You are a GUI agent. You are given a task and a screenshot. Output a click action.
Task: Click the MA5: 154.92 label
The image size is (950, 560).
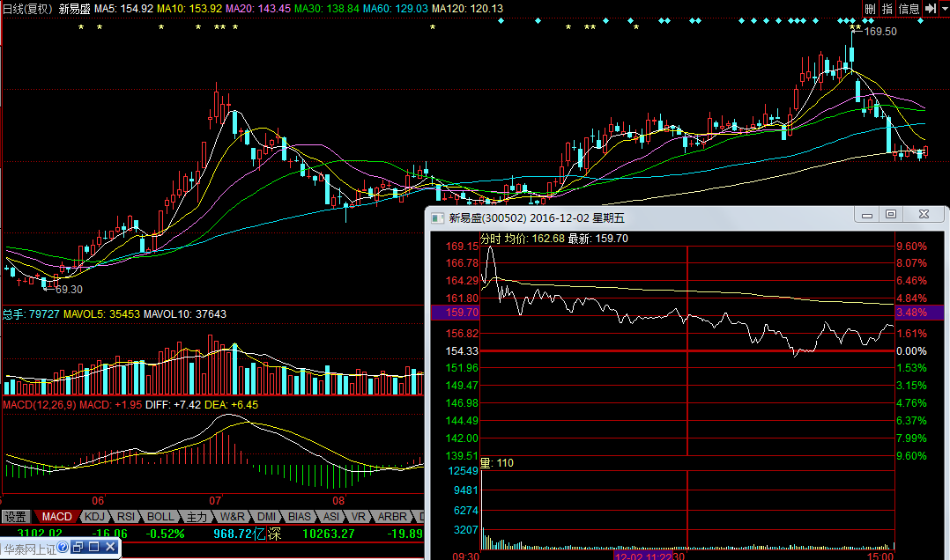tap(123, 9)
